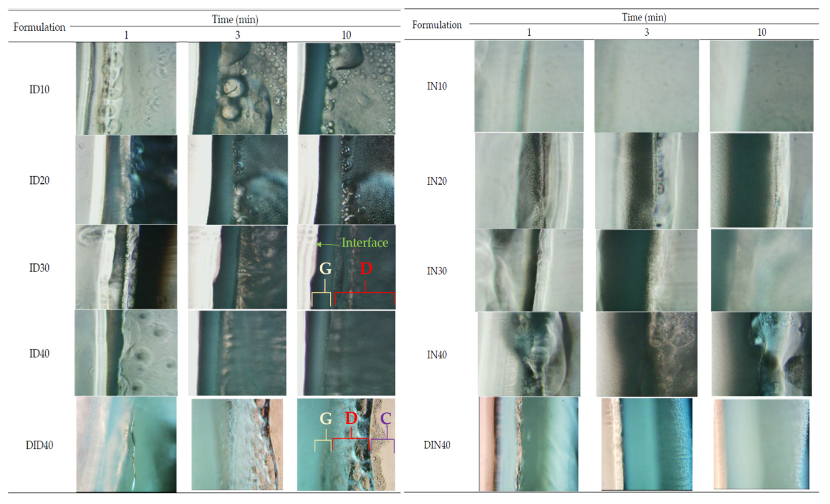Click the ID30 image at 1 minute
830x504 pixels.
tap(126, 267)
